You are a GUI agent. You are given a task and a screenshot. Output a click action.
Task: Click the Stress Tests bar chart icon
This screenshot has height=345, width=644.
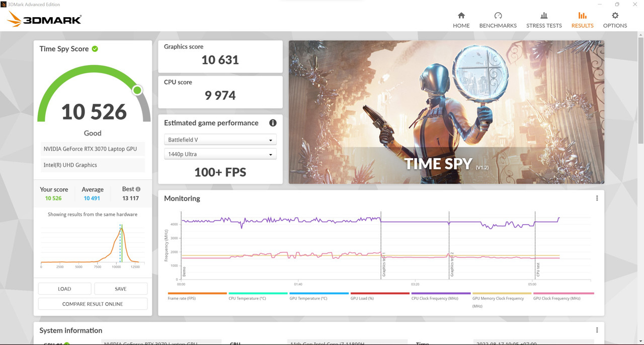(544, 16)
